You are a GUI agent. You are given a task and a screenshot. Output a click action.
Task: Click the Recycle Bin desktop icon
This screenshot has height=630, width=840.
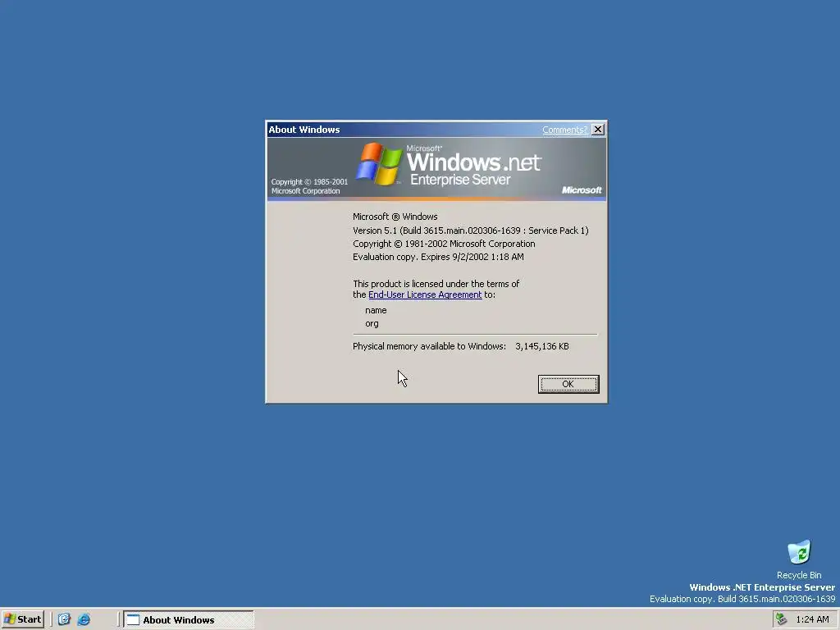coord(799,559)
